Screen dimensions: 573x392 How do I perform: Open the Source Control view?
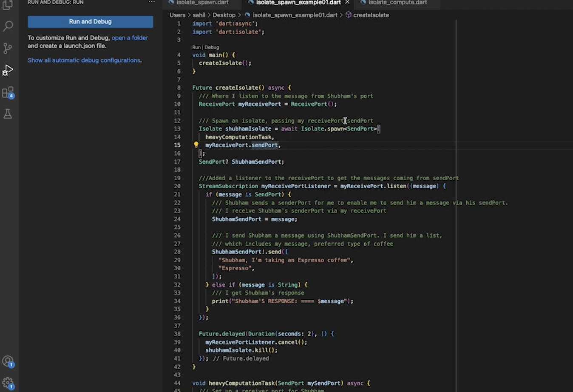8,48
